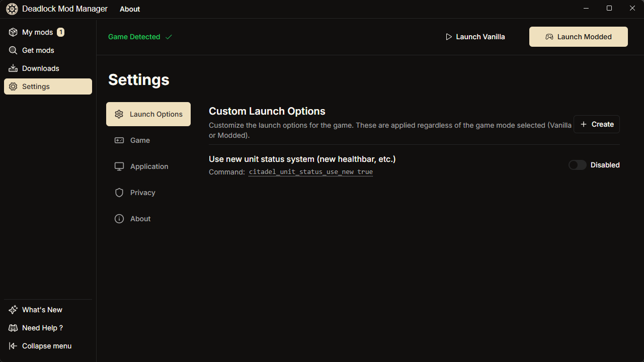Screen dimensions: 644x362
Task: Click the Get mods magnifier icon
Action: click(x=13, y=50)
